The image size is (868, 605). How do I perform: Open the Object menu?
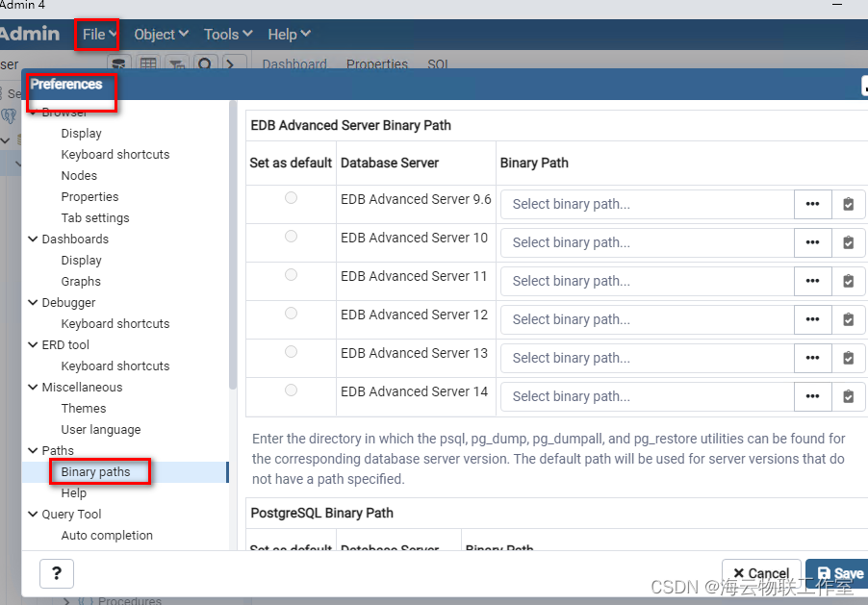click(x=161, y=35)
